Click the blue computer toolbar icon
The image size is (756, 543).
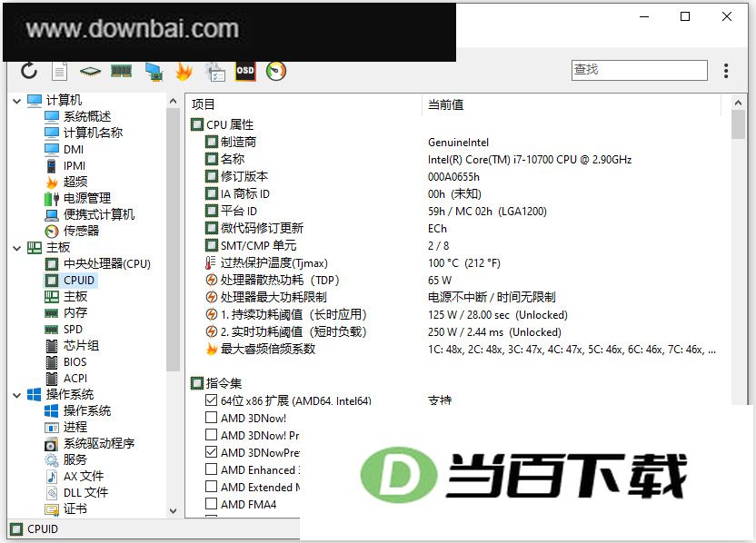pyautogui.click(x=154, y=72)
